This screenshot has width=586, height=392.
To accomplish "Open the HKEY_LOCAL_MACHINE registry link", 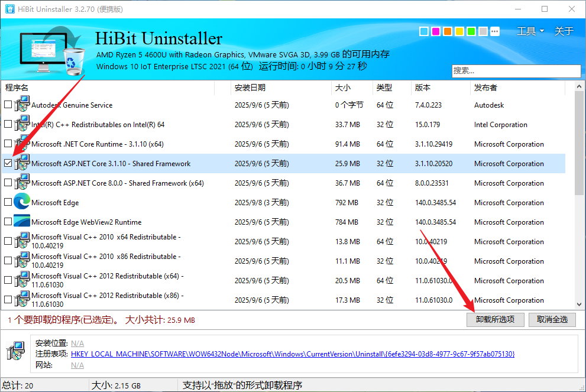I will [x=293, y=354].
